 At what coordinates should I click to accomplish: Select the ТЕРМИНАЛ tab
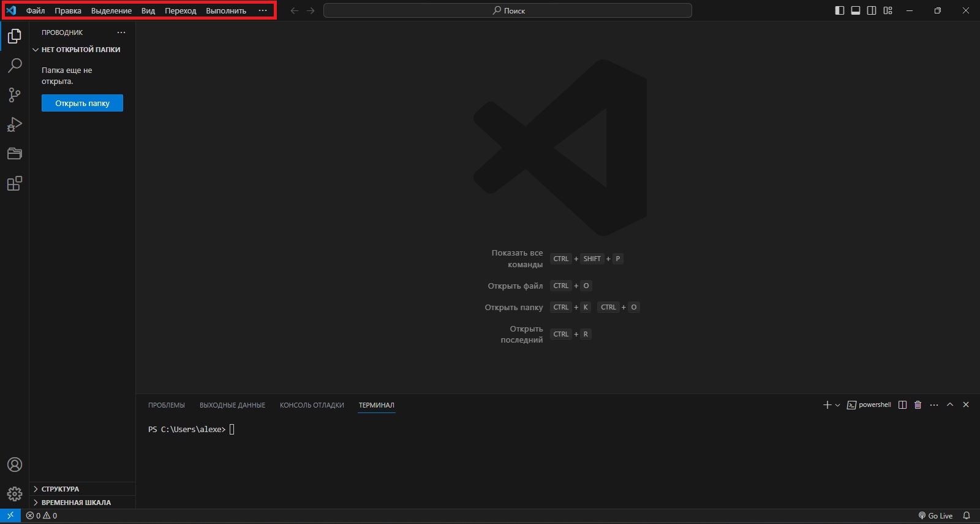coord(377,405)
